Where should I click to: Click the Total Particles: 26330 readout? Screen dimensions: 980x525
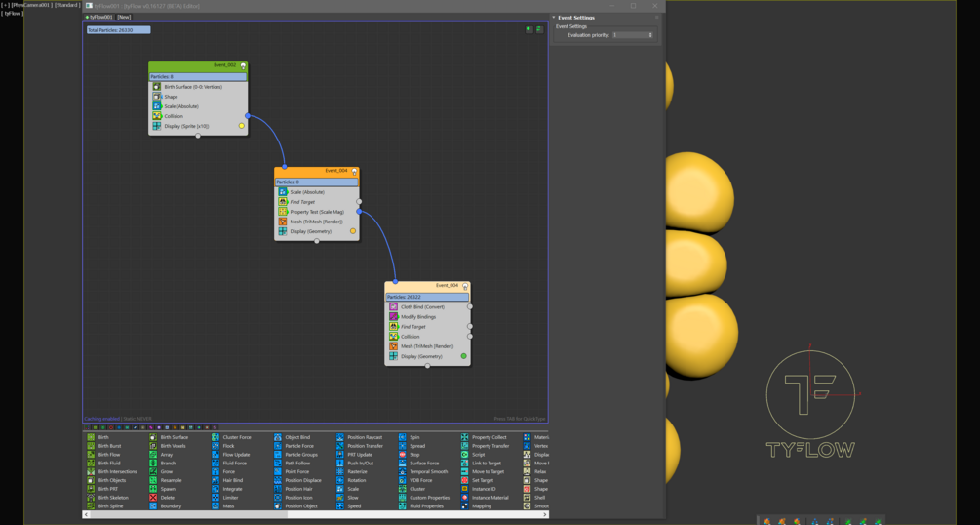pyautogui.click(x=118, y=30)
